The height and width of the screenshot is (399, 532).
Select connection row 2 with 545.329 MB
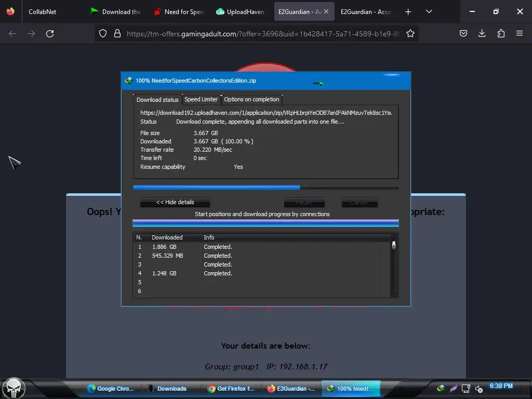point(261,256)
